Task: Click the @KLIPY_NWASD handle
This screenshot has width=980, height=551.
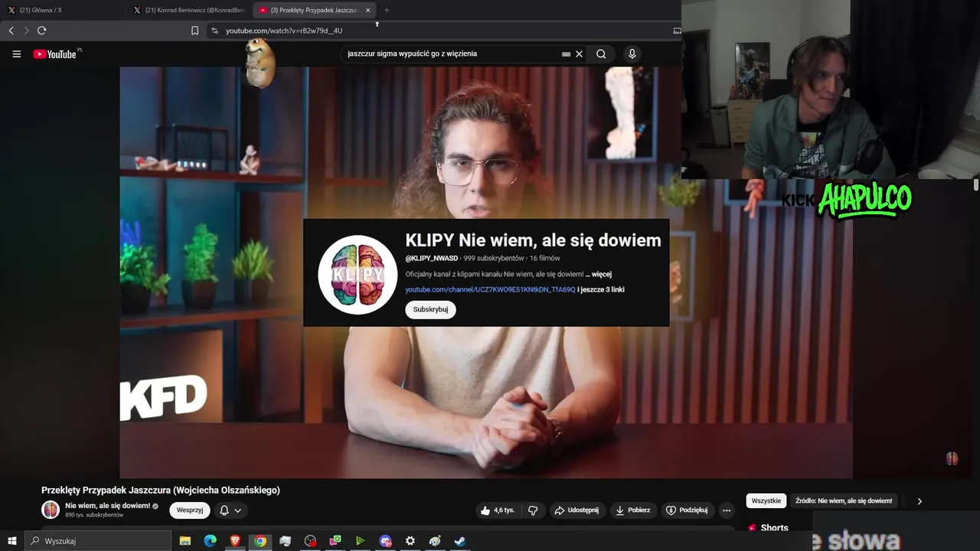Action: coord(432,259)
